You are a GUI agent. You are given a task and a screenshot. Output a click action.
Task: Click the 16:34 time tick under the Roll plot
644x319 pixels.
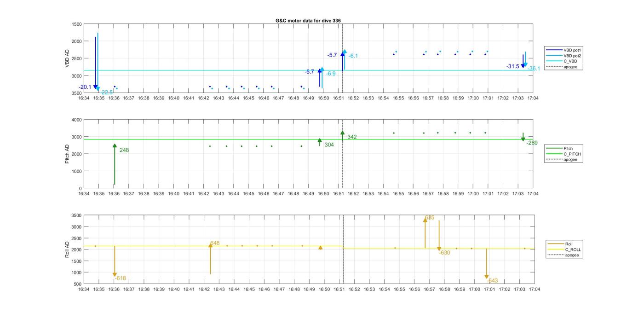click(x=84, y=290)
